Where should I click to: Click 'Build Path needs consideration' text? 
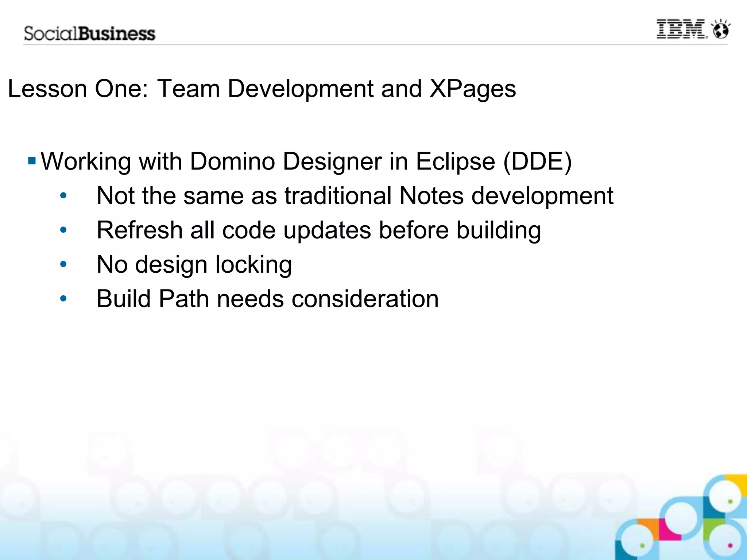[267, 299]
